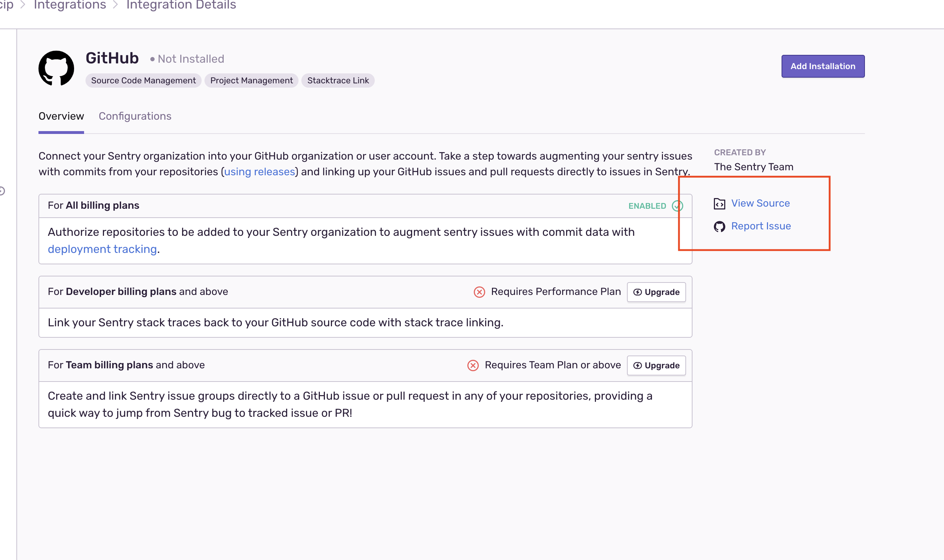Click the Project Management tag
944x560 pixels.
coord(251,81)
